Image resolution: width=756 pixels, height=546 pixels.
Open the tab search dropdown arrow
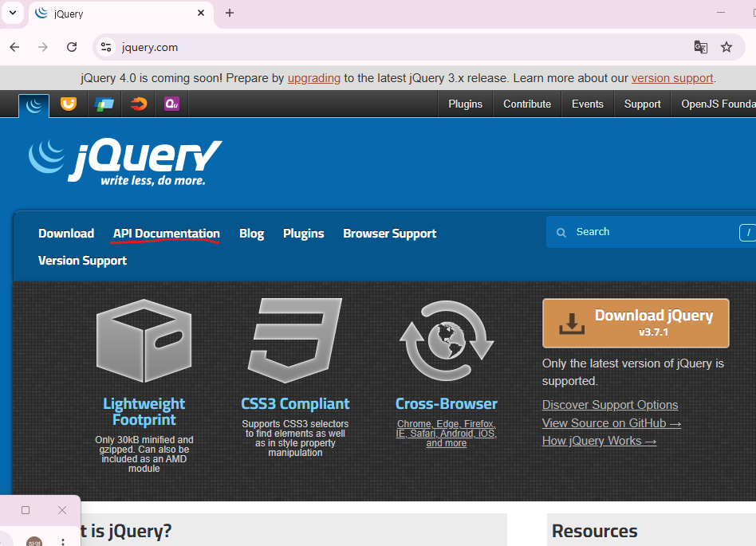pos(13,13)
